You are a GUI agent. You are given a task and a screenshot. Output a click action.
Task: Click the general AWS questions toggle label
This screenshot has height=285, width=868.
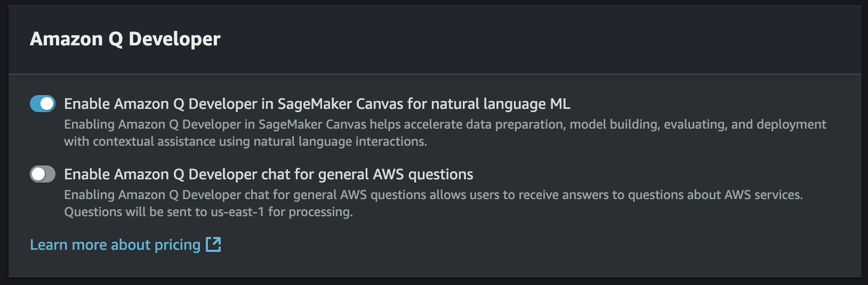(269, 174)
